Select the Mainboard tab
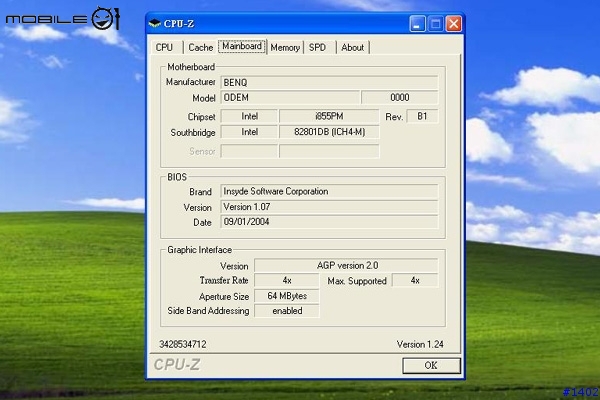Screen dimensions: 600x400 coord(242,46)
